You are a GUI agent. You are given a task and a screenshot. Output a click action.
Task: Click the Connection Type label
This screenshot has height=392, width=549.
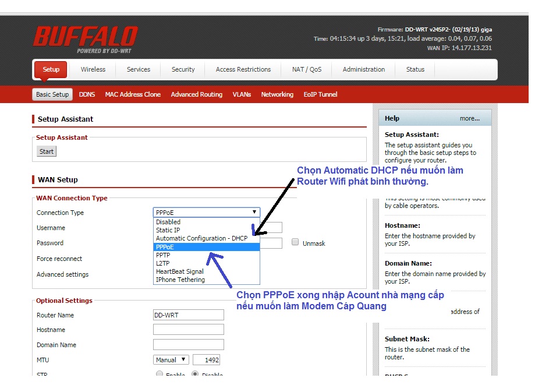pyautogui.click(x=60, y=213)
